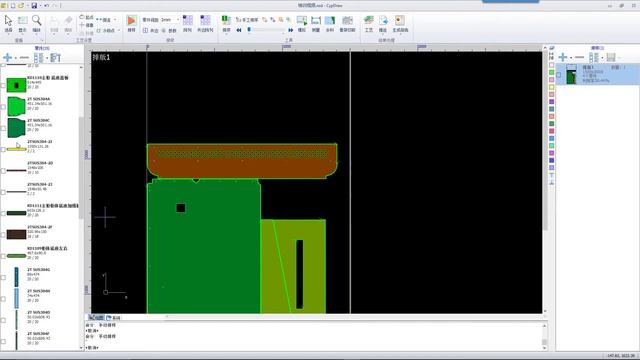Screen dimensions: 640x360
Task: Tick checkbox of the yellow strip part
Action: point(3,150)
